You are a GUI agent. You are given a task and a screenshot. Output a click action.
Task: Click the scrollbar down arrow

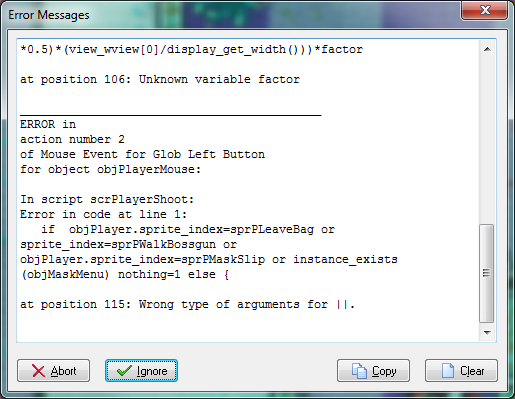[487, 333]
